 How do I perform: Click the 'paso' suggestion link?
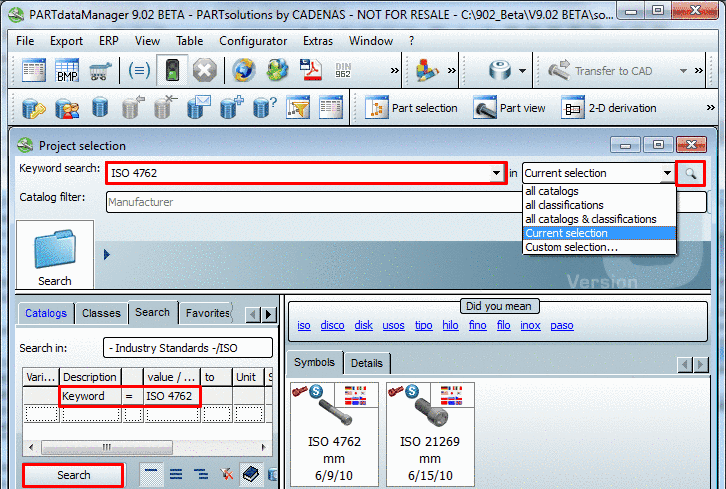click(x=562, y=326)
